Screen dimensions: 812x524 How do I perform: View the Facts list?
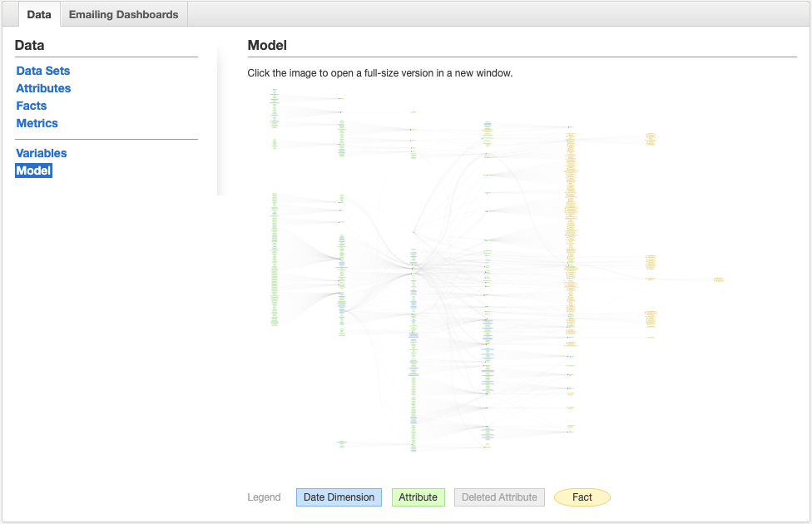tap(31, 106)
